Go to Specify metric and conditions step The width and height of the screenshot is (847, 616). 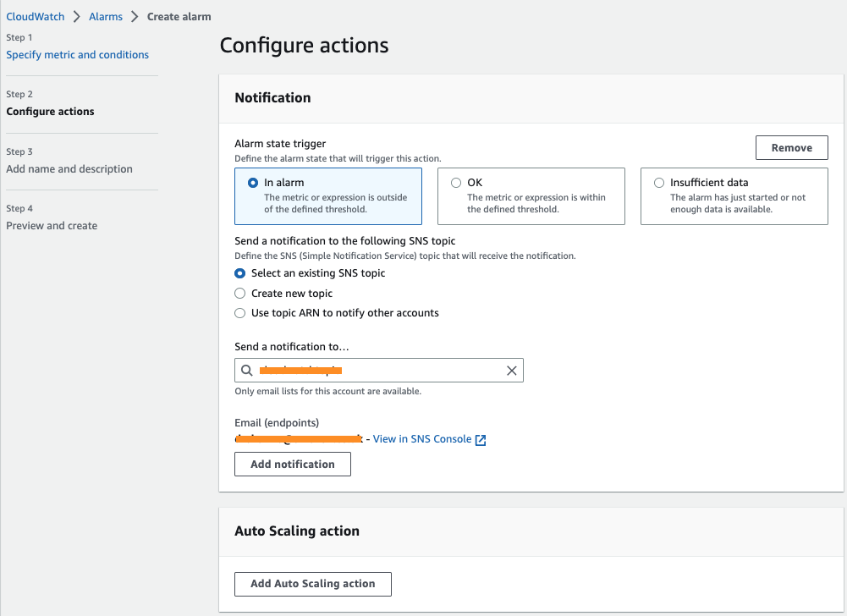(x=77, y=55)
